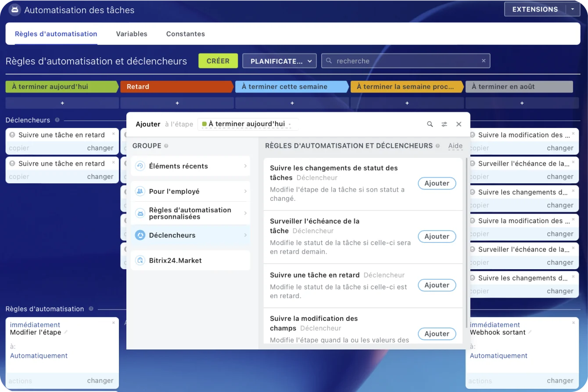Click into the recherche search field

(x=404, y=61)
